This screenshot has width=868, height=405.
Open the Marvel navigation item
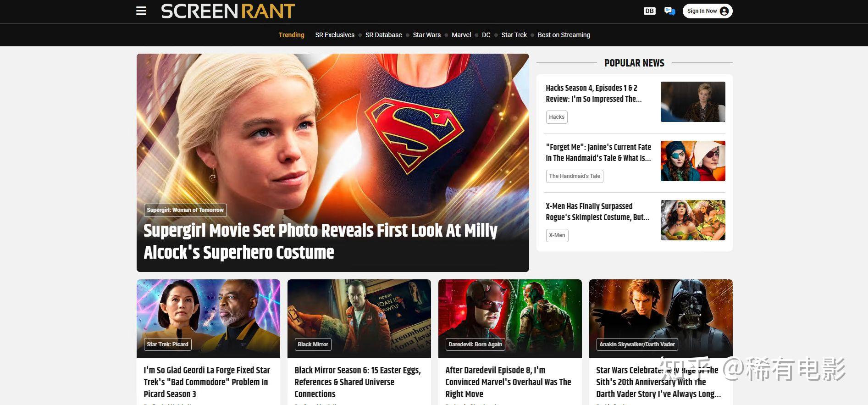pos(461,35)
